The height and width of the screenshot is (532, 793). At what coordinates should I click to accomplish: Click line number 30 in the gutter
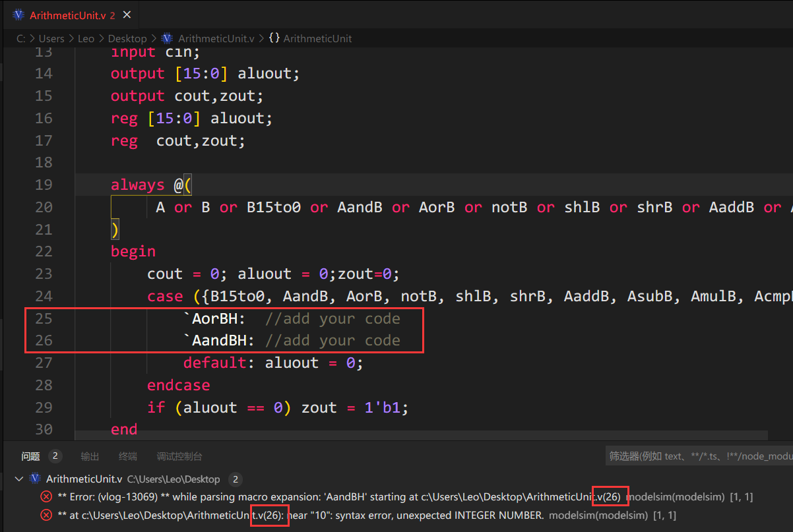[44, 429]
